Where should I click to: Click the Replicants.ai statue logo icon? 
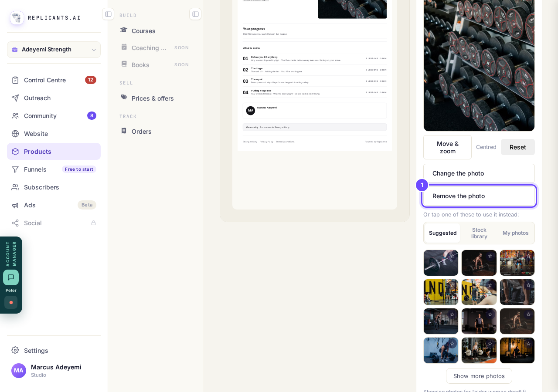(17, 18)
